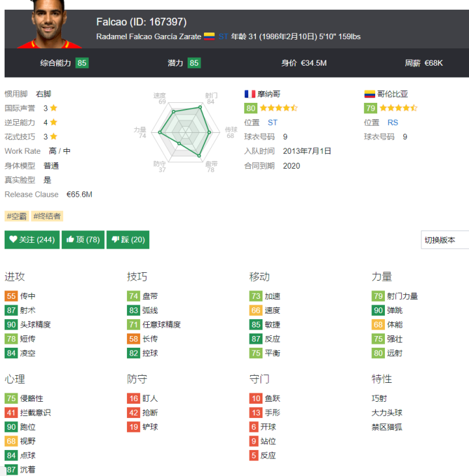Click the star next to 花式技巧
Image resolution: width=469 pixels, height=476 pixels.
point(53,137)
